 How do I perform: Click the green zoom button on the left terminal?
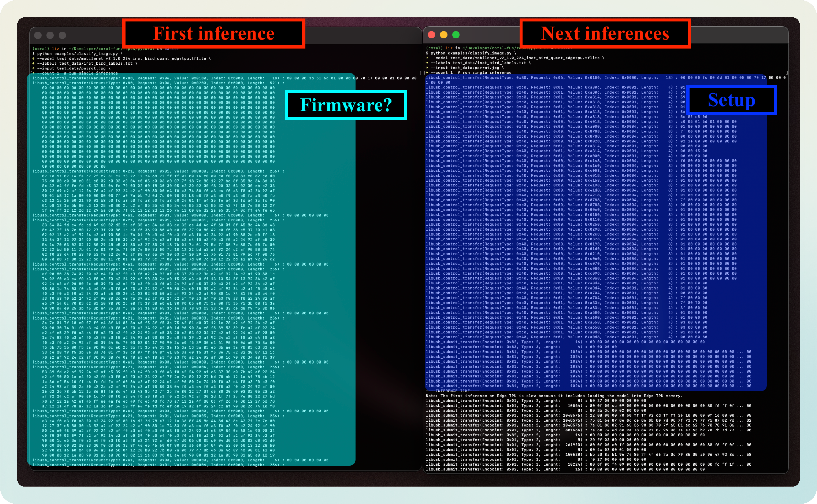pyautogui.click(x=62, y=35)
